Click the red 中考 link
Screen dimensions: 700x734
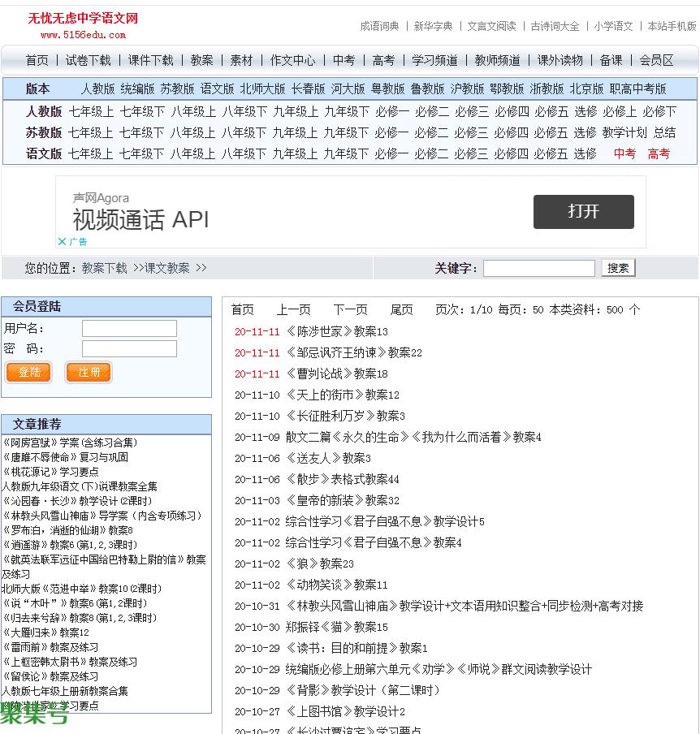(624, 153)
